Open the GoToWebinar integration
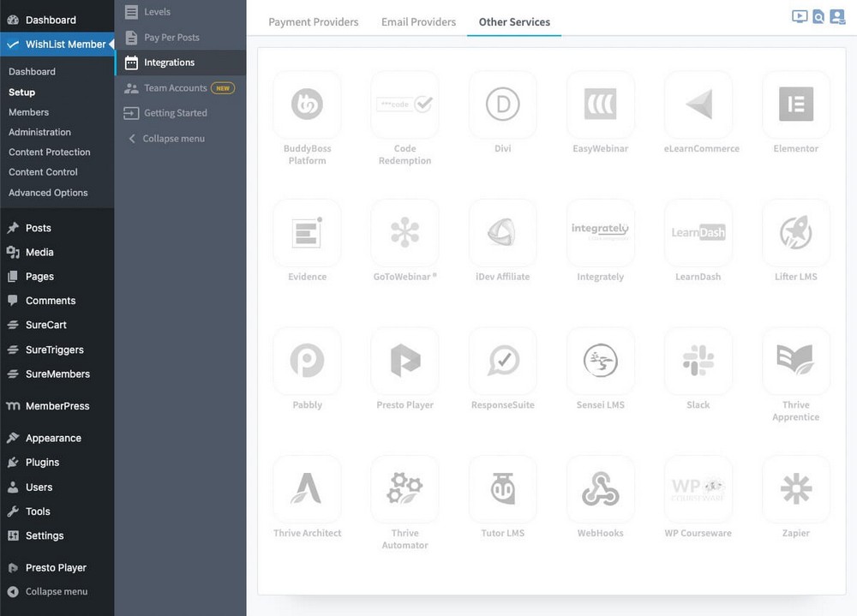857x616 pixels. (x=405, y=232)
